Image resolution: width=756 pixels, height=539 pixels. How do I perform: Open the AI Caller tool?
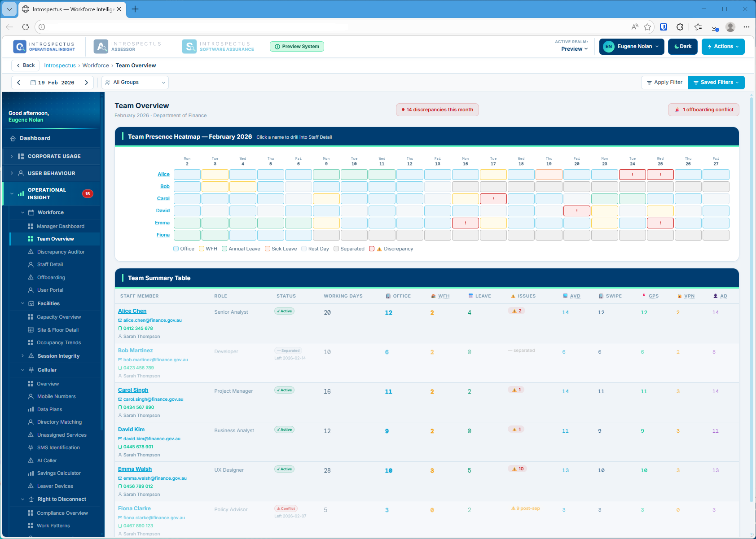pos(47,460)
